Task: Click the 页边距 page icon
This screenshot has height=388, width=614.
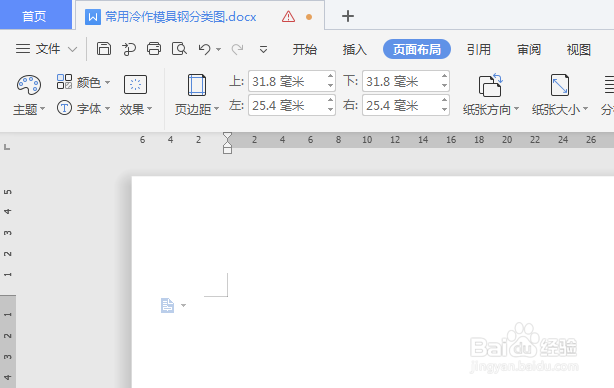Action: coord(197,85)
